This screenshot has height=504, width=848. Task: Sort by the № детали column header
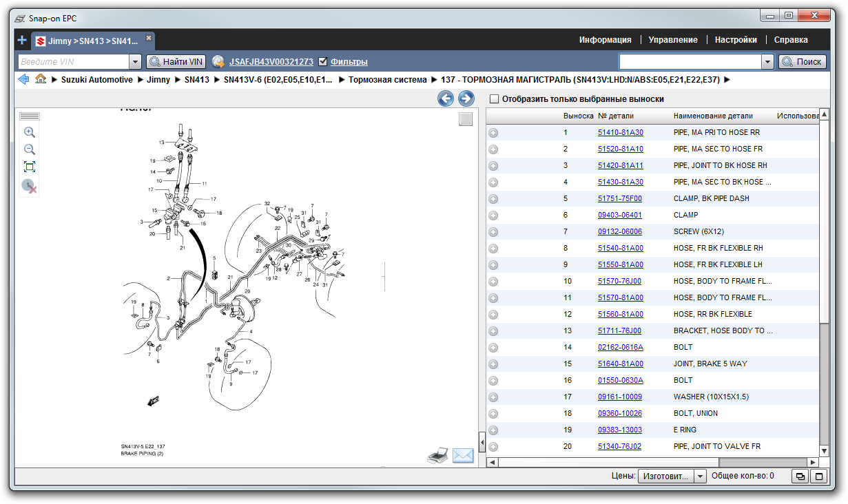(616, 116)
